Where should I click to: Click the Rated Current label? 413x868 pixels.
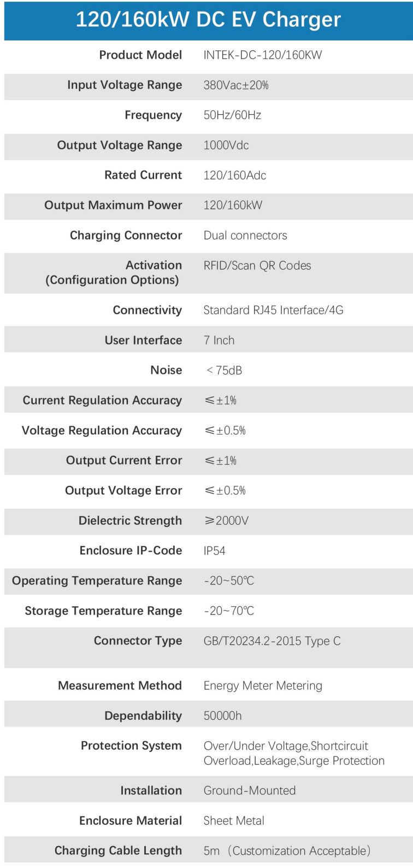[143, 175]
